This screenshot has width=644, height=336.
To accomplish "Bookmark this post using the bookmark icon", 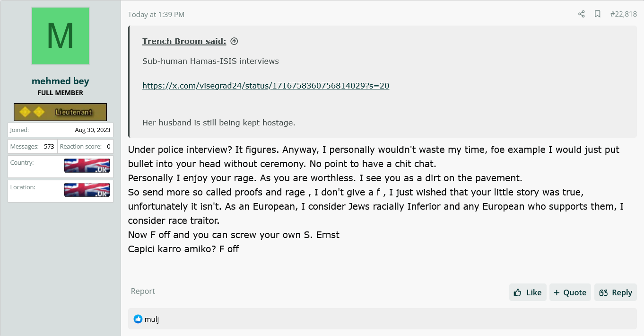I will 598,14.
